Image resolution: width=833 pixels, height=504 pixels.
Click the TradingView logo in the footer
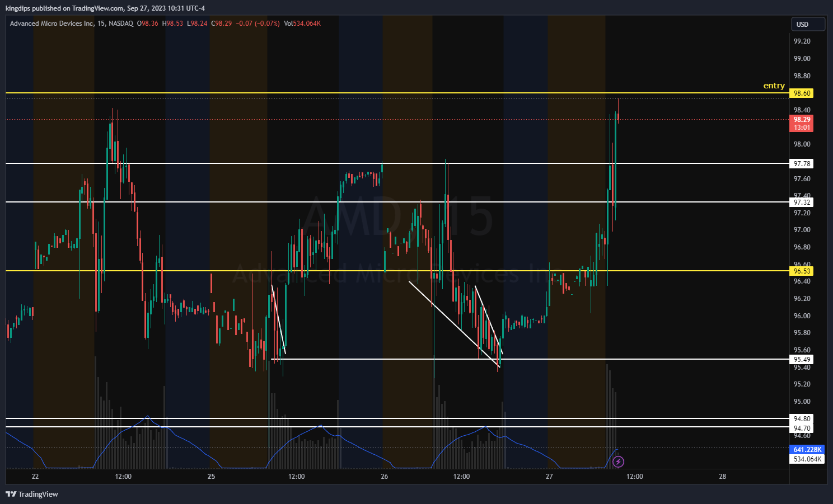click(x=32, y=494)
